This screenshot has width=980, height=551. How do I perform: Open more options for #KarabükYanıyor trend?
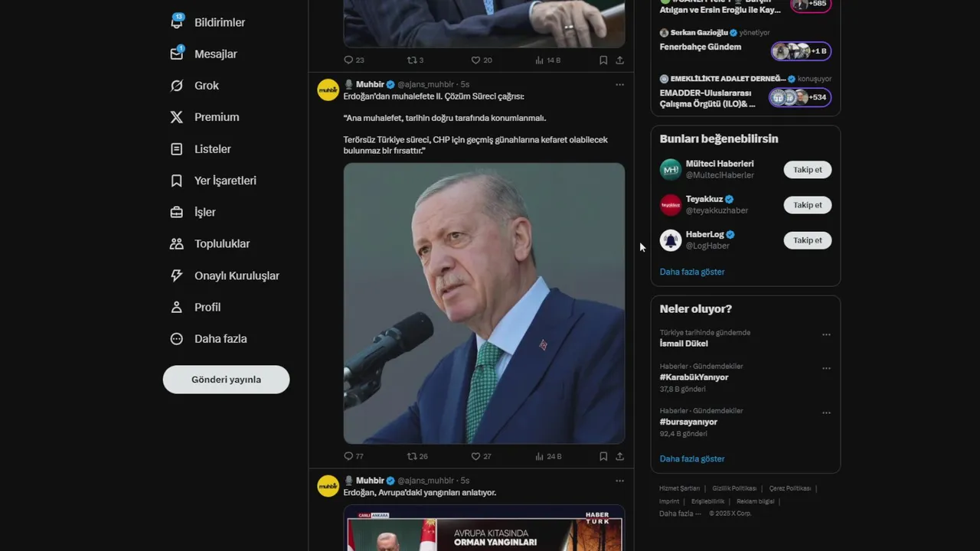point(826,368)
